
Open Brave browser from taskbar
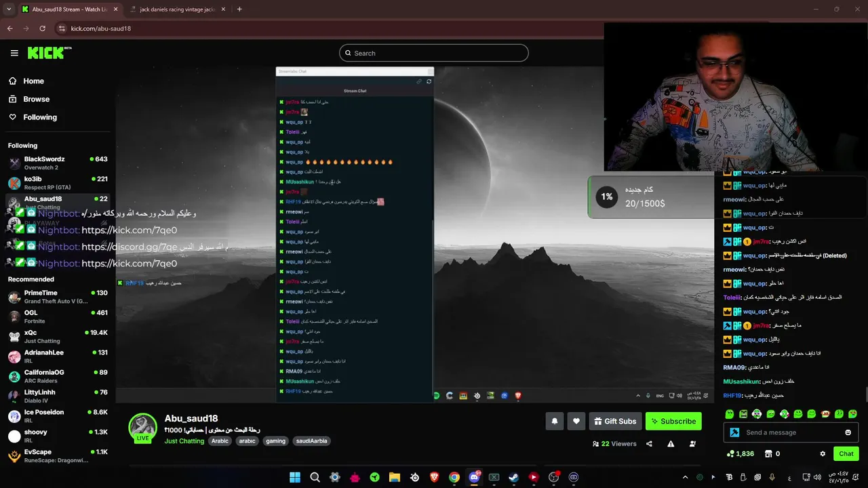pyautogui.click(x=434, y=477)
